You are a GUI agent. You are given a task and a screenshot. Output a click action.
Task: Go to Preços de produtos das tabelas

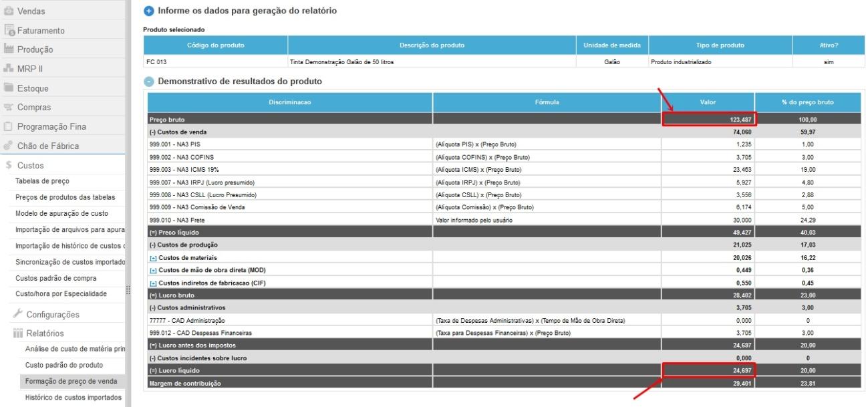pyautogui.click(x=65, y=197)
